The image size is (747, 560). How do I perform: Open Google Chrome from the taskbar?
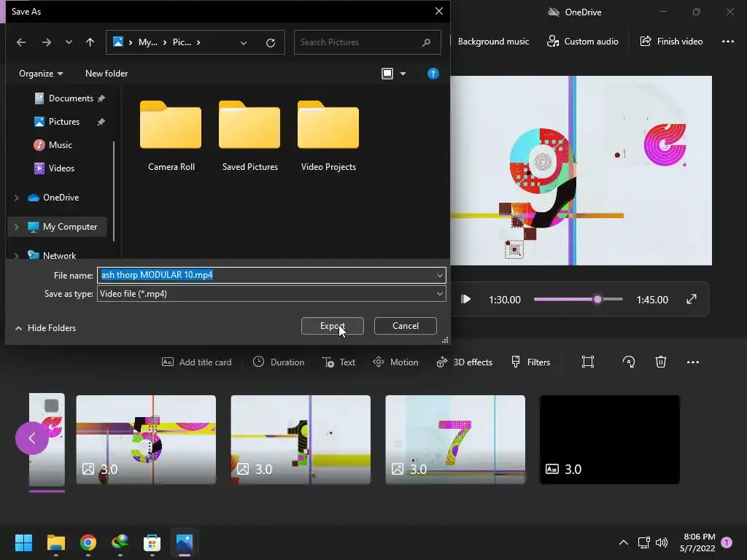click(x=88, y=542)
